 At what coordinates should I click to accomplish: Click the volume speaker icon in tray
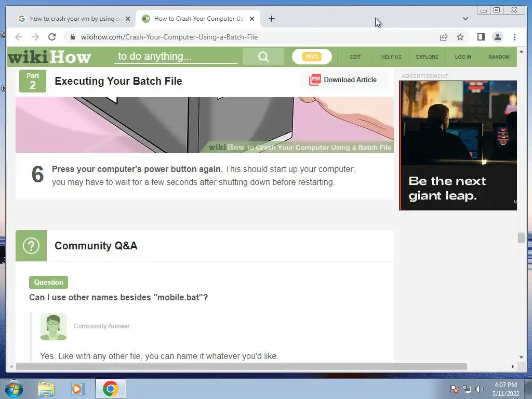tap(480, 389)
